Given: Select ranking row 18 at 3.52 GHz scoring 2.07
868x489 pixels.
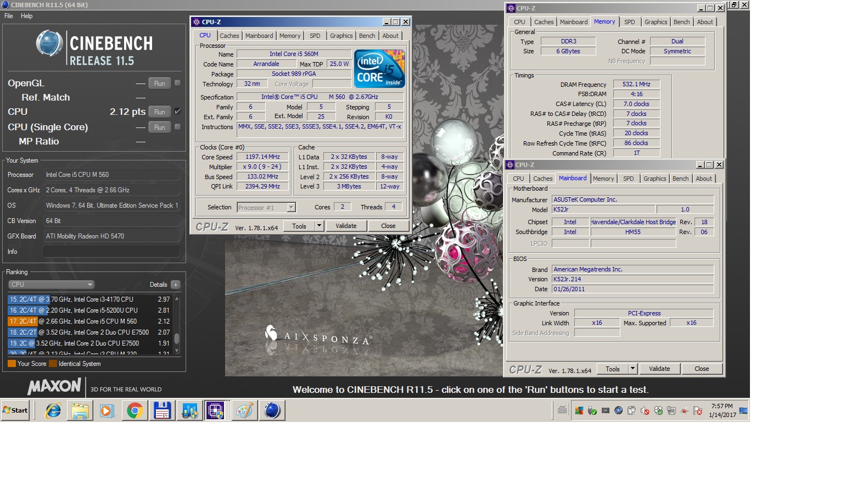Looking at the screenshot, I should point(89,332).
